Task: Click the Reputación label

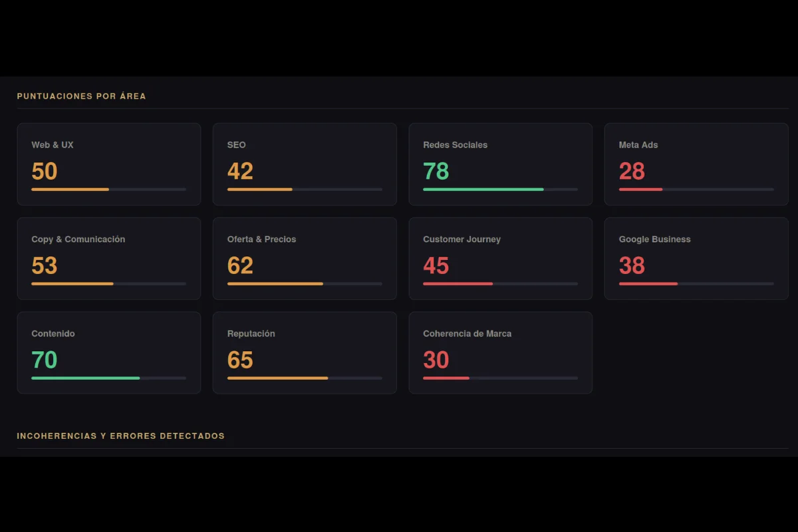Action: (x=251, y=334)
